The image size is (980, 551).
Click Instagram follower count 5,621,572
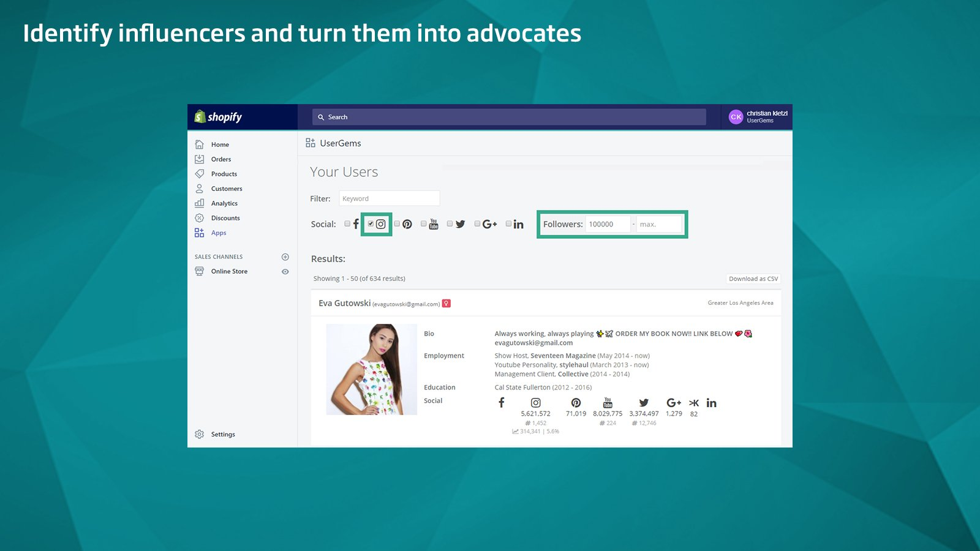[535, 414]
